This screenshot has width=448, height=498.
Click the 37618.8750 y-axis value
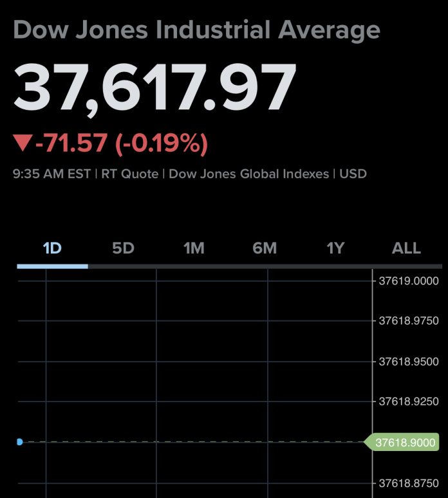coord(408,483)
